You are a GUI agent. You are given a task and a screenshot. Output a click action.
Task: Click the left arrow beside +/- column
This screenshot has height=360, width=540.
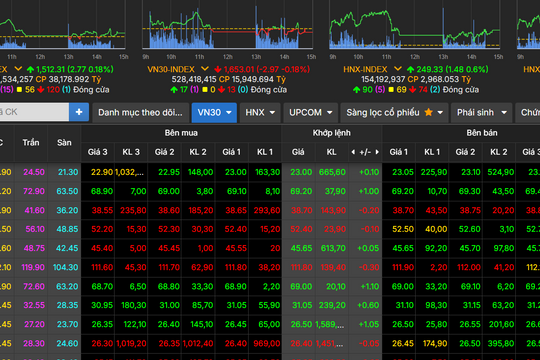click(353, 152)
